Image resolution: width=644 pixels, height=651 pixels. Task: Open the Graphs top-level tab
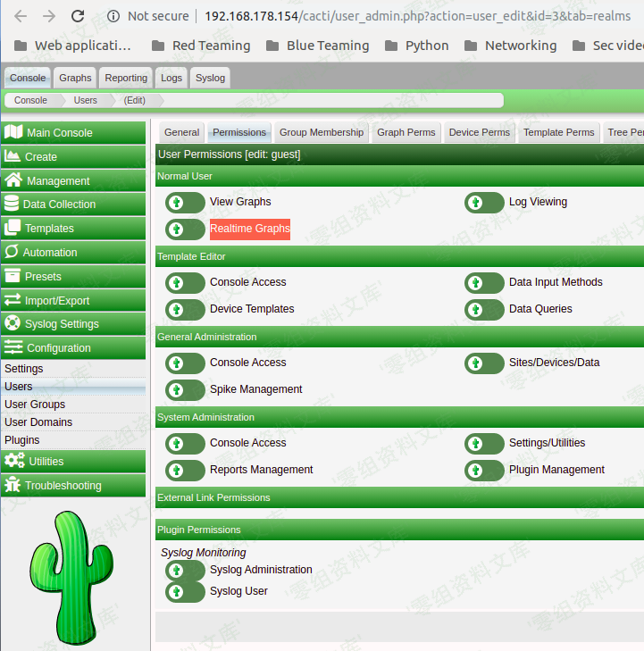point(75,78)
